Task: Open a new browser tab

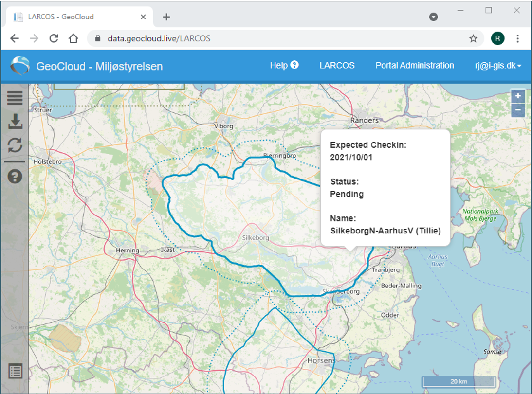Action: 166,17
